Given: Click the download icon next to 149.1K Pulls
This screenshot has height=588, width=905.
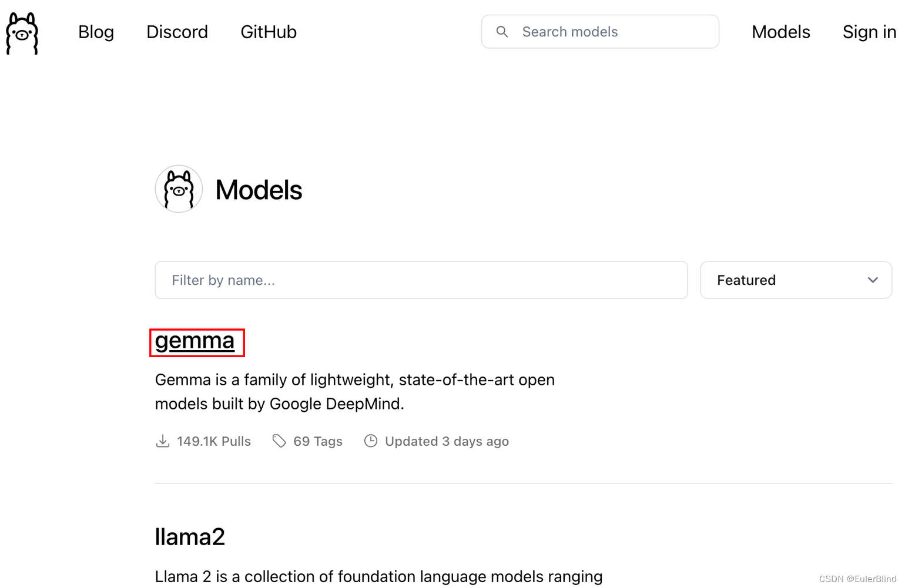Looking at the screenshot, I should [x=163, y=441].
